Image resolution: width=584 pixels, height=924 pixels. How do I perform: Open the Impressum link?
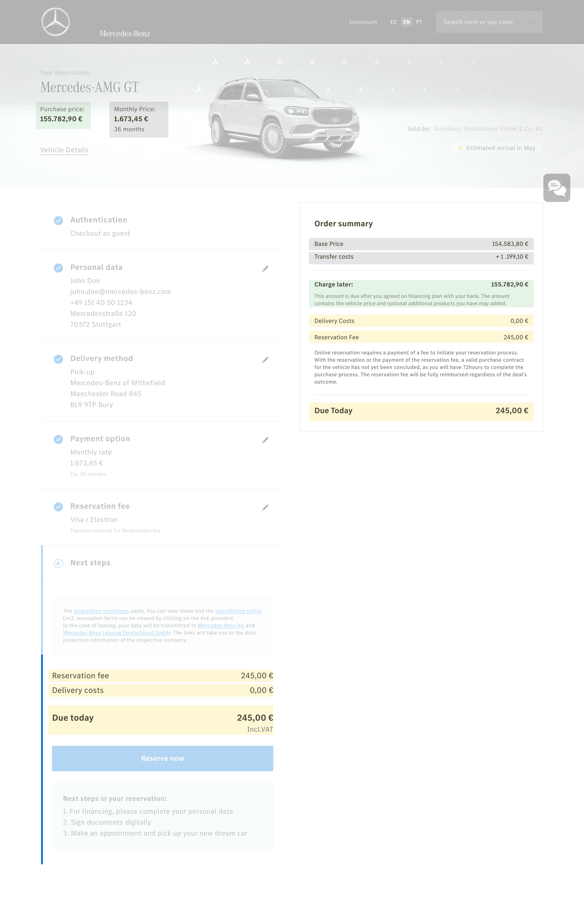pos(363,22)
